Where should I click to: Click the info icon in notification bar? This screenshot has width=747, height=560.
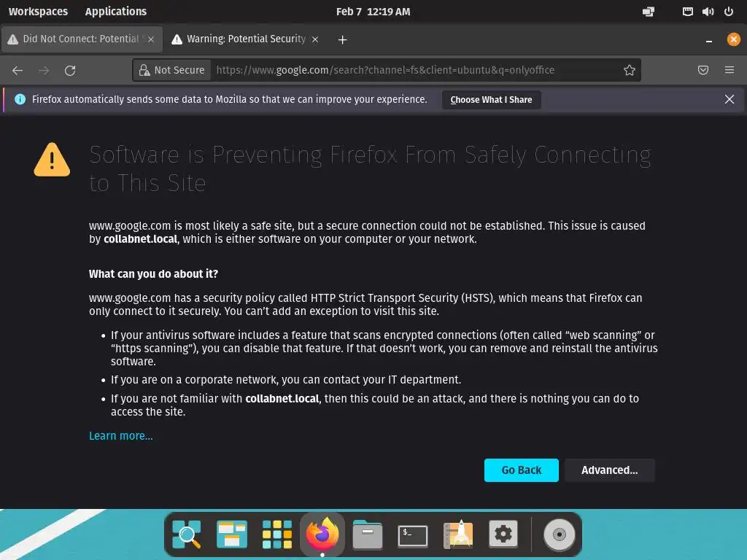pyautogui.click(x=20, y=99)
